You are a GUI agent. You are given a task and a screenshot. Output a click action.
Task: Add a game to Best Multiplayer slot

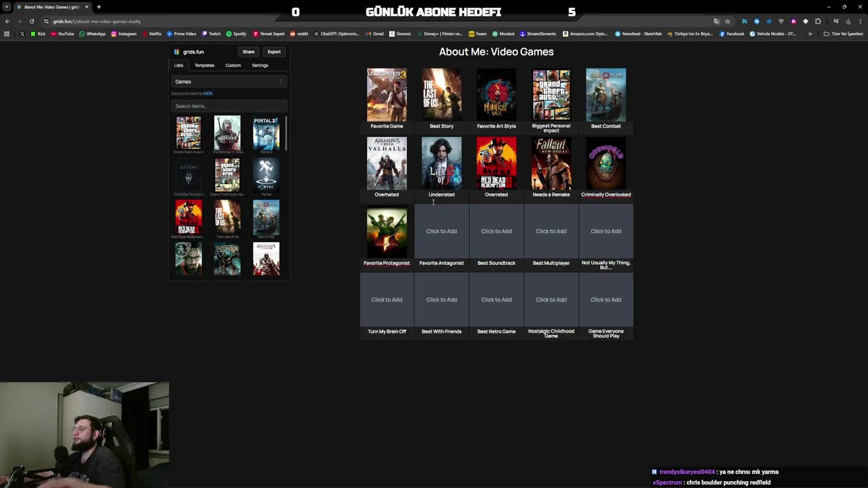point(551,231)
